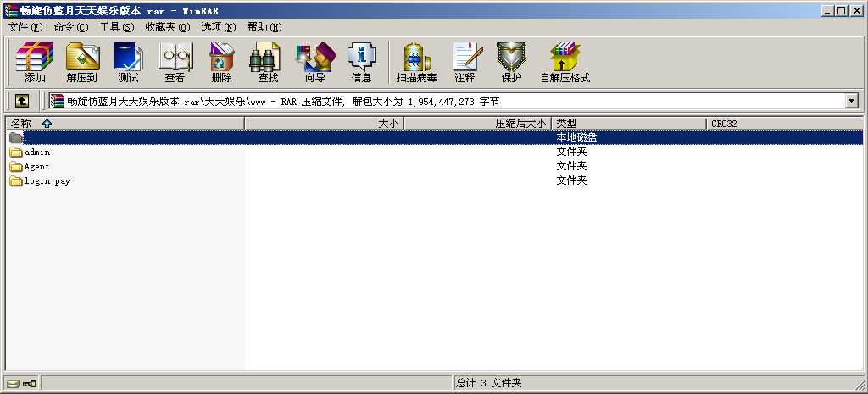Open the 命令(C) menu
868x394 pixels.
coord(71,27)
